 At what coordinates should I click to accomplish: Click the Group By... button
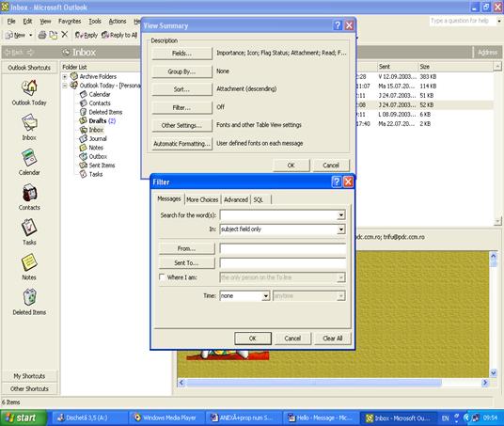(181, 71)
